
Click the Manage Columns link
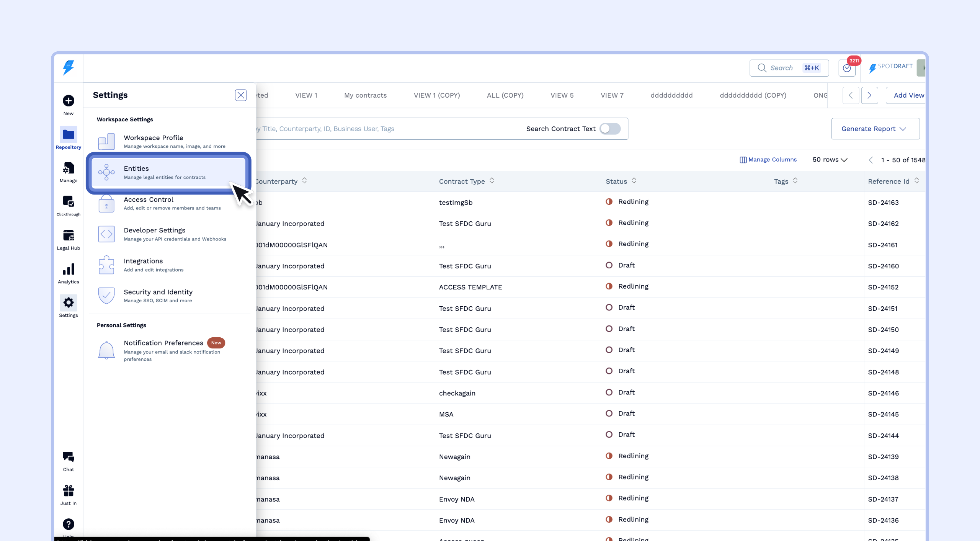point(768,160)
